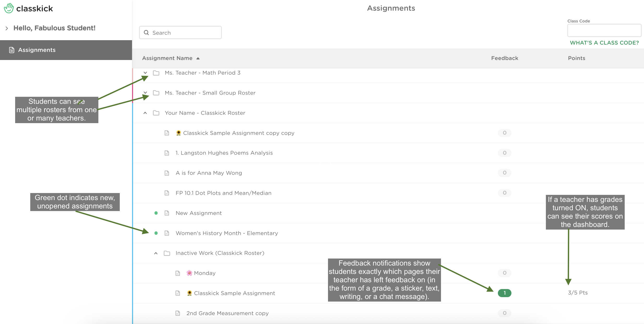Screen dimensions: 644x324
Task: Click the document icon for 2nd Grade Measurement copy
Action: [178, 313]
